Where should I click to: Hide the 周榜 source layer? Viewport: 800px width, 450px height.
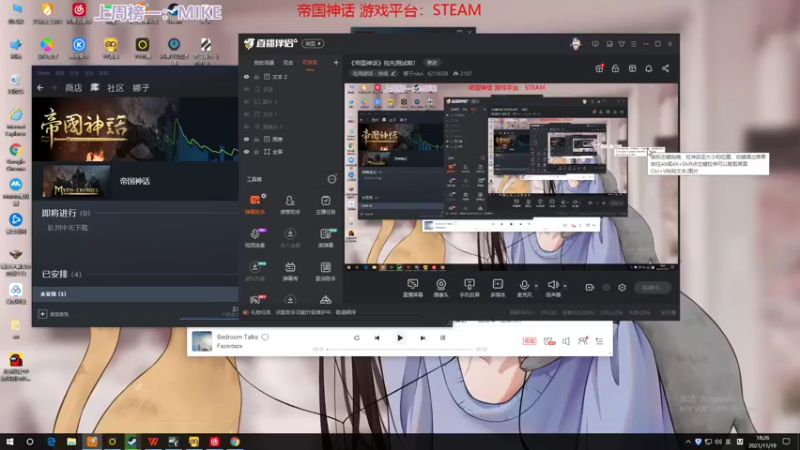click(x=246, y=139)
